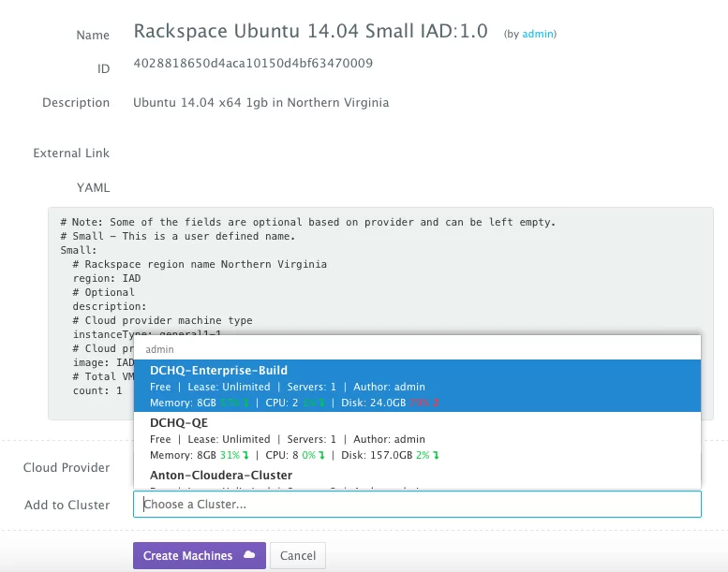Click description Ubuntu 14.04 x64 1gb in Northern Virginia
Viewport: 728px width, 572px height.
coord(260,103)
